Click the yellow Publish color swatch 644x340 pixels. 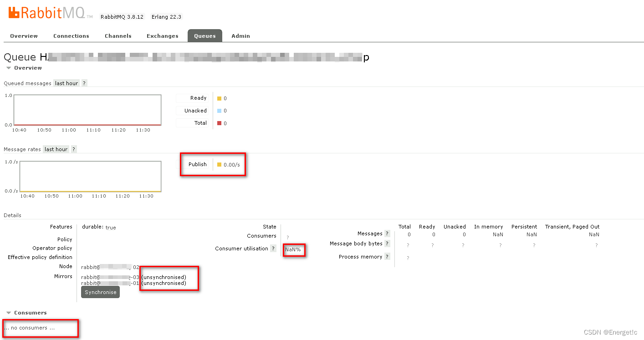[x=219, y=165]
